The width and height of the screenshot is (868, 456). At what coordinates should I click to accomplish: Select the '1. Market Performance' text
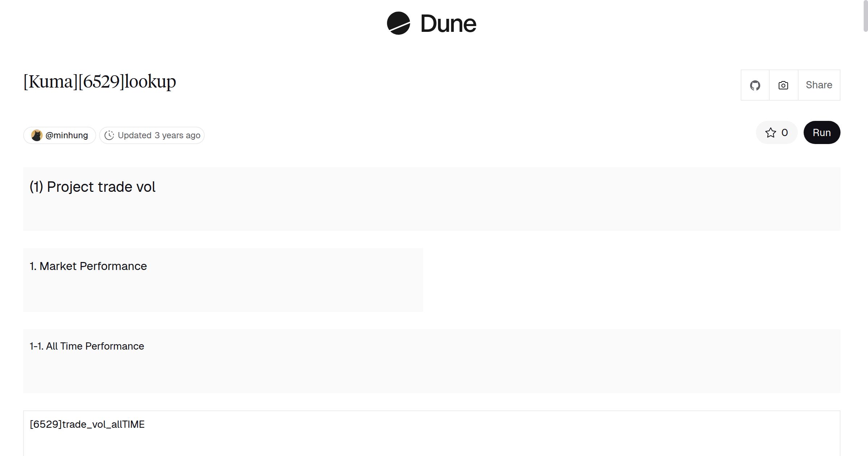(88, 266)
